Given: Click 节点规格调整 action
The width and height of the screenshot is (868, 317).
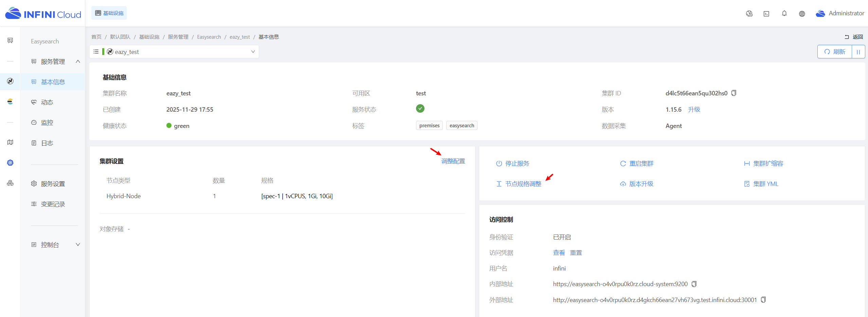Looking at the screenshot, I should coord(519,184).
